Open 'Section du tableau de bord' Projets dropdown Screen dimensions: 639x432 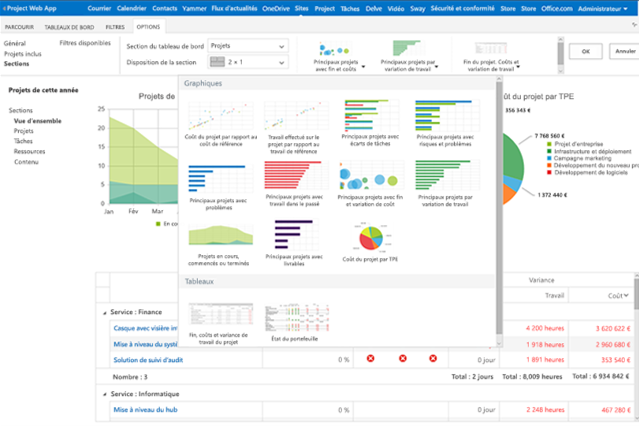[x=248, y=46]
